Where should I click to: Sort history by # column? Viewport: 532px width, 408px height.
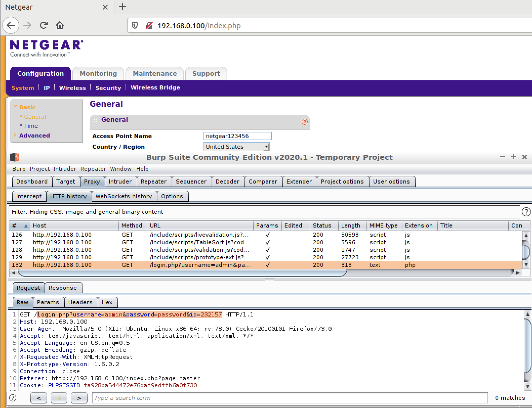coord(19,225)
